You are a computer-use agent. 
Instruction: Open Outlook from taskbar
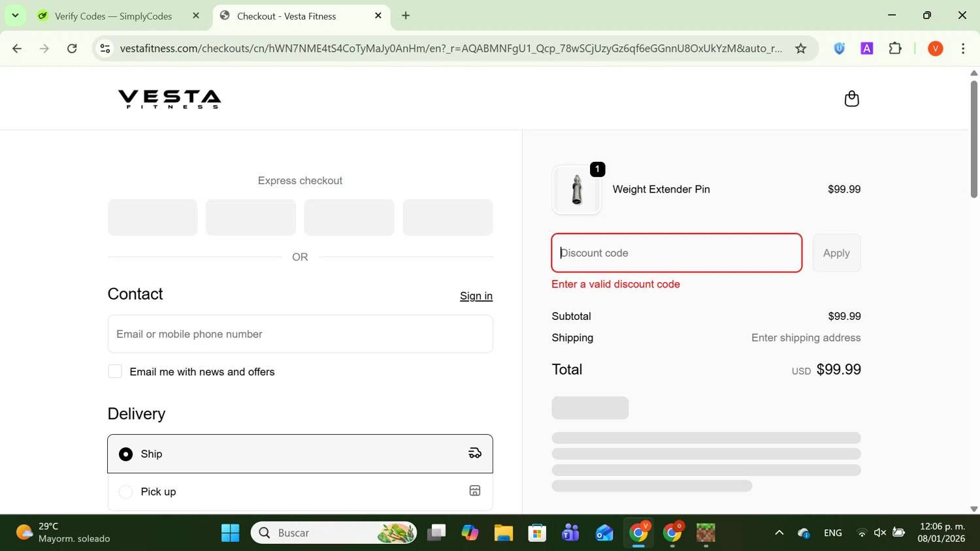[604, 533]
